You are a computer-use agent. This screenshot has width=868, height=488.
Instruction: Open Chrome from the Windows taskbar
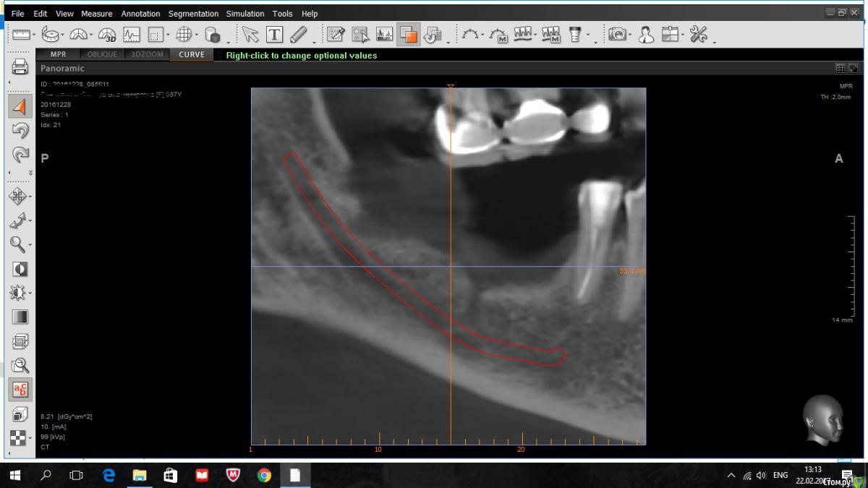(264, 475)
